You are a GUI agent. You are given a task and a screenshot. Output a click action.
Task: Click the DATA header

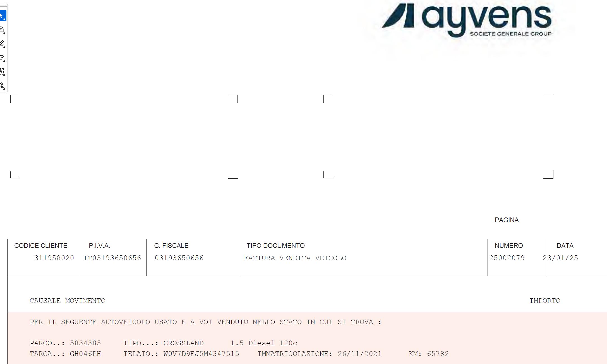(x=565, y=246)
